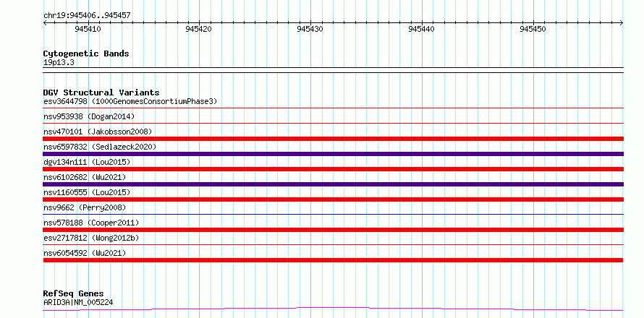Viewport: 644px width, 318px height.
Task: Click the thin red line under esv2717812
Action: (334, 244)
